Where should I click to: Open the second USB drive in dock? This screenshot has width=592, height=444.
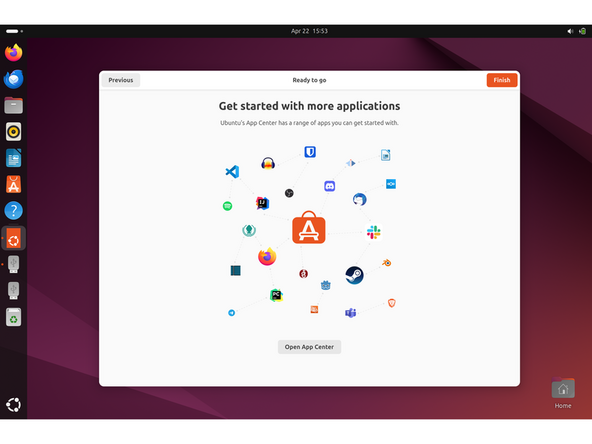14,290
